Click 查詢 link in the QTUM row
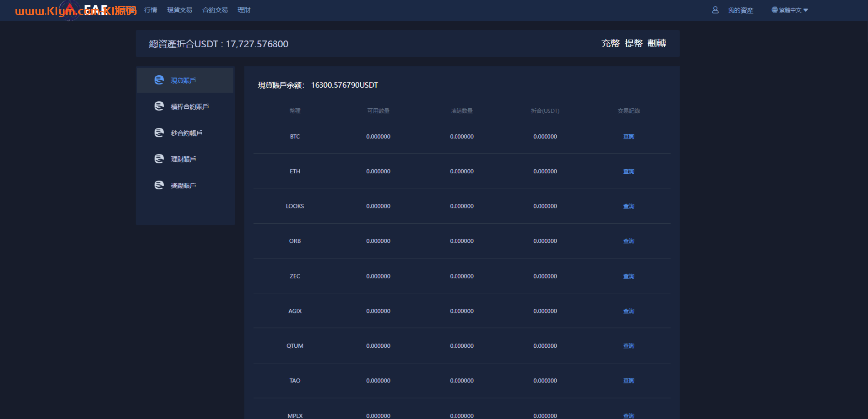 pos(629,346)
